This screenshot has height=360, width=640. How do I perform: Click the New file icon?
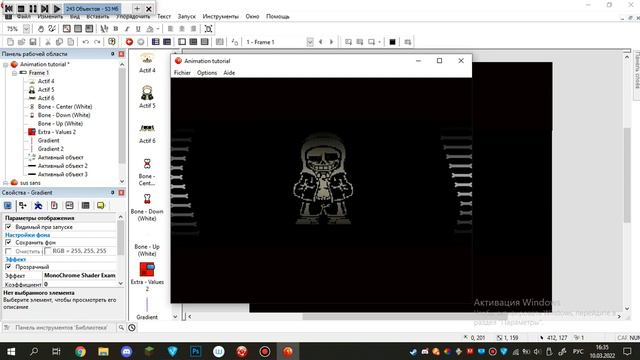tap(10, 42)
